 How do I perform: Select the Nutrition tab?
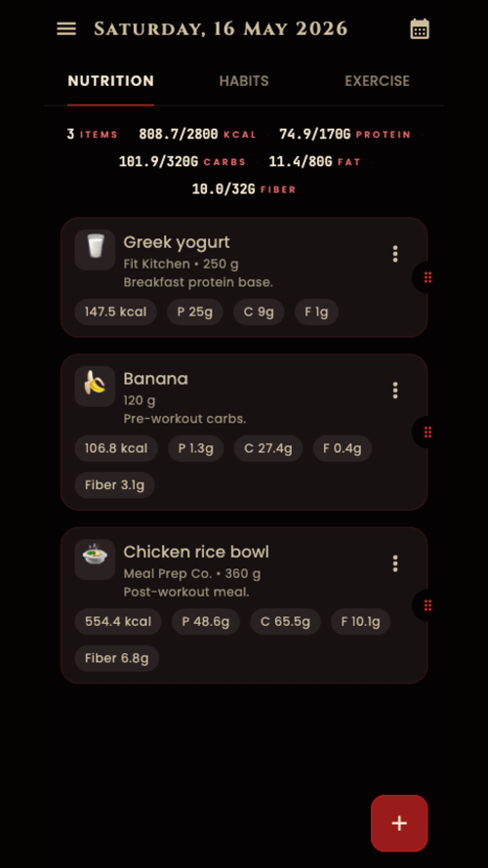point(110,81)
